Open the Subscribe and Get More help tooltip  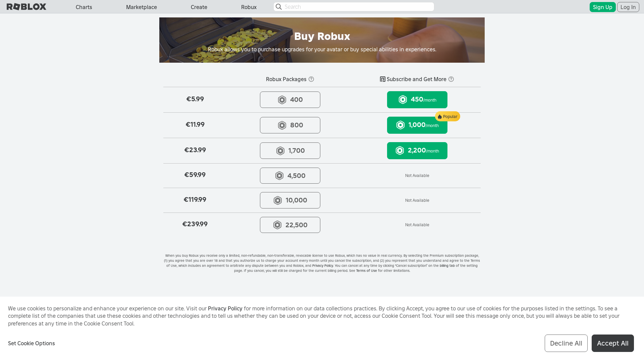coord(451,79)
